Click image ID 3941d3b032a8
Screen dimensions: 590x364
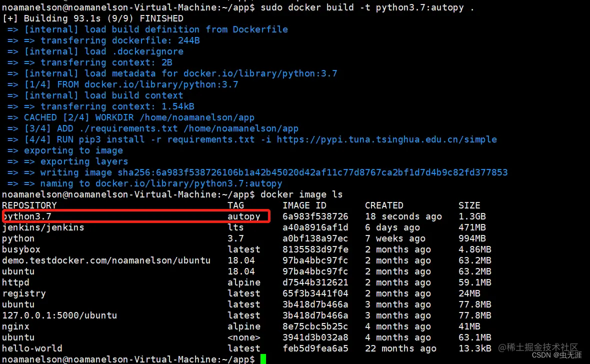[315, 337]
